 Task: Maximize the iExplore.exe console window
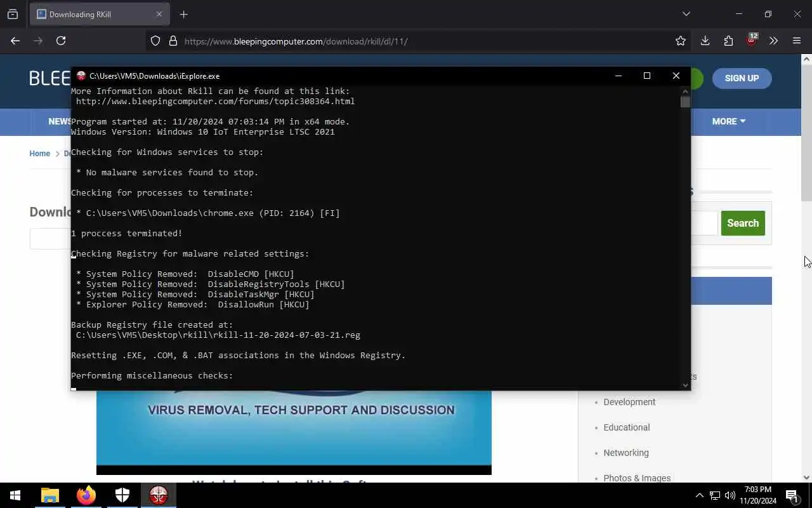pyautogui.click(x=647, y=76)
